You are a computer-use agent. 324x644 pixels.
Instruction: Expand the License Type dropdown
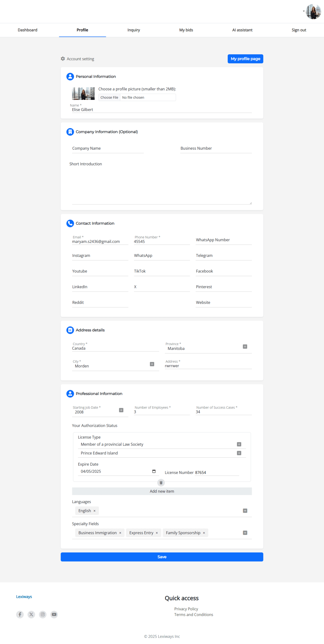click(239, 444)
